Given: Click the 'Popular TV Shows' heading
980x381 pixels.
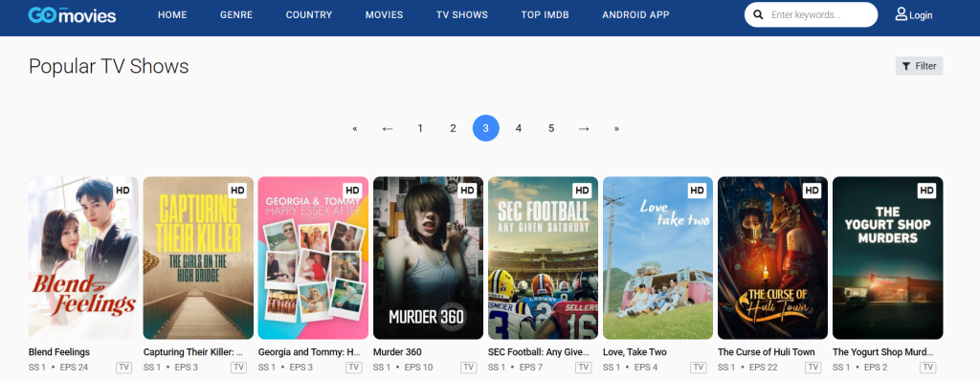Looking at the screenshot, I should [x=109, y=66].
